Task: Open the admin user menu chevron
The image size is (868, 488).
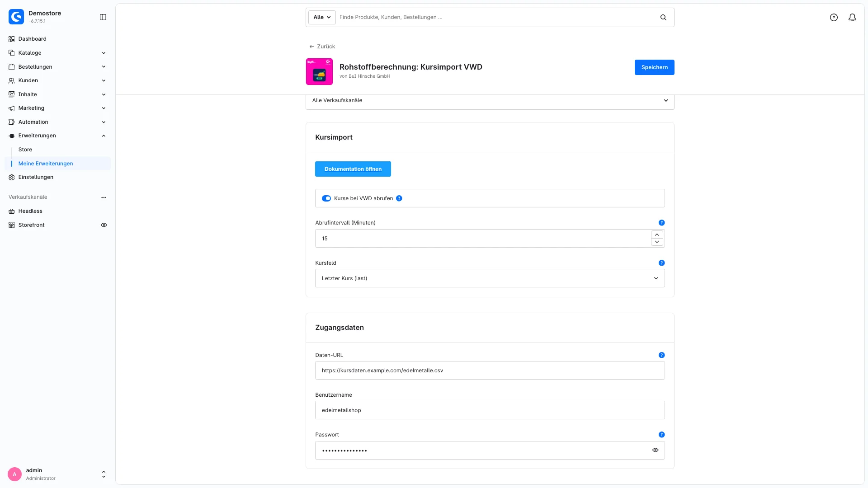Action: click(104, 474)
